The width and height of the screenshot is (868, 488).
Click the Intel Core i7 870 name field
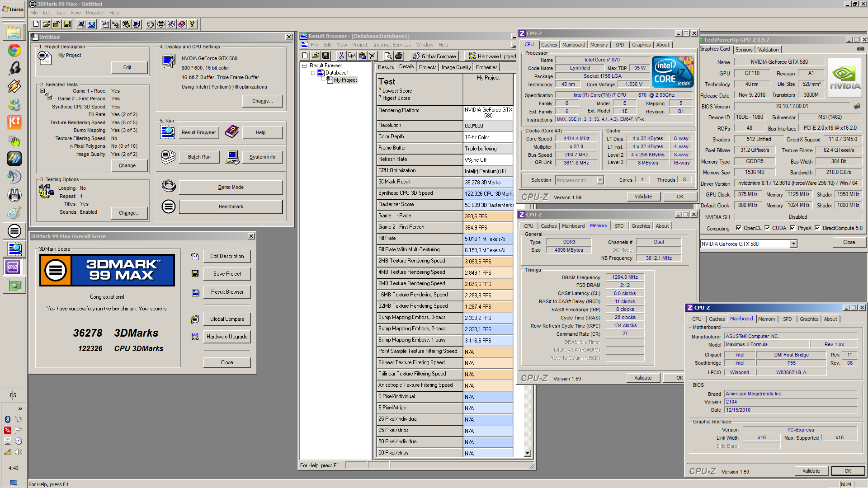[602, 60]
